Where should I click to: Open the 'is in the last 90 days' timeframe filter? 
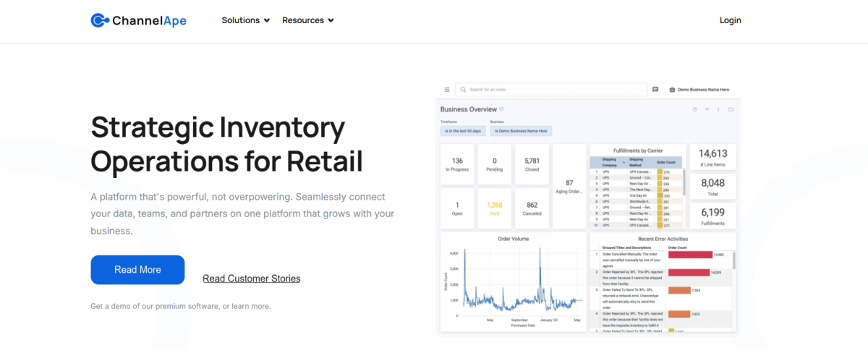[x=462, y=131]
